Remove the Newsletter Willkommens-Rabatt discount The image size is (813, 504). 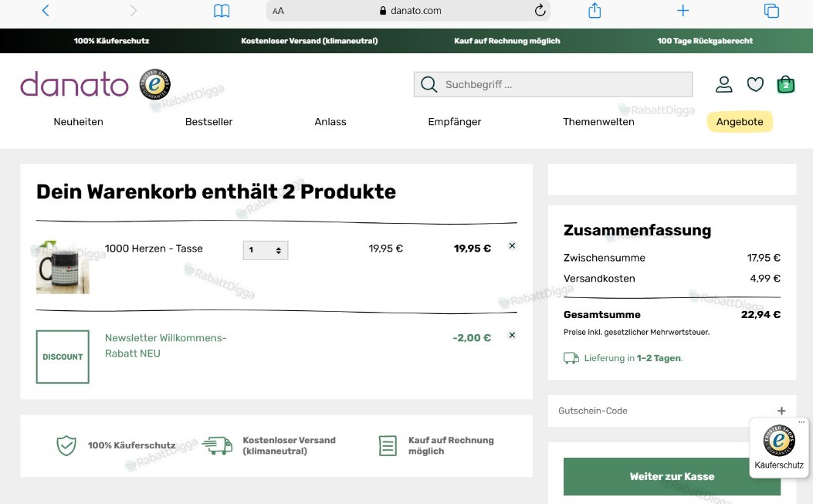[x=512, y=335]
